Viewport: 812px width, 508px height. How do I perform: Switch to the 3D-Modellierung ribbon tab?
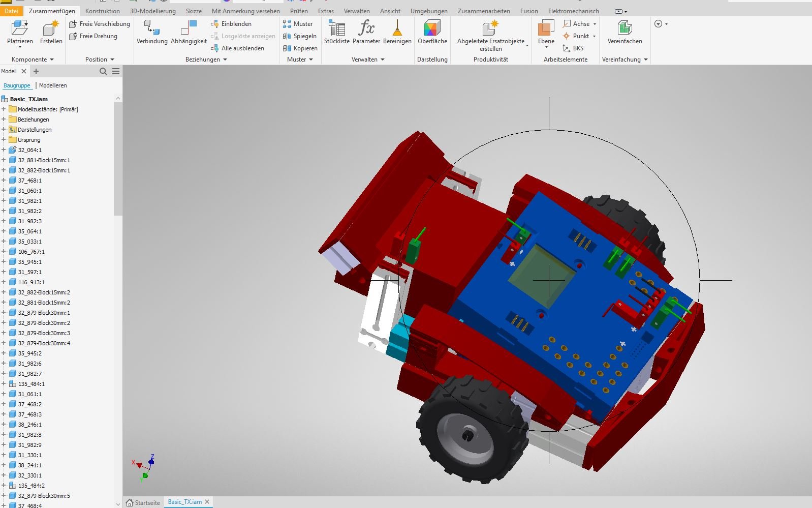153,11
